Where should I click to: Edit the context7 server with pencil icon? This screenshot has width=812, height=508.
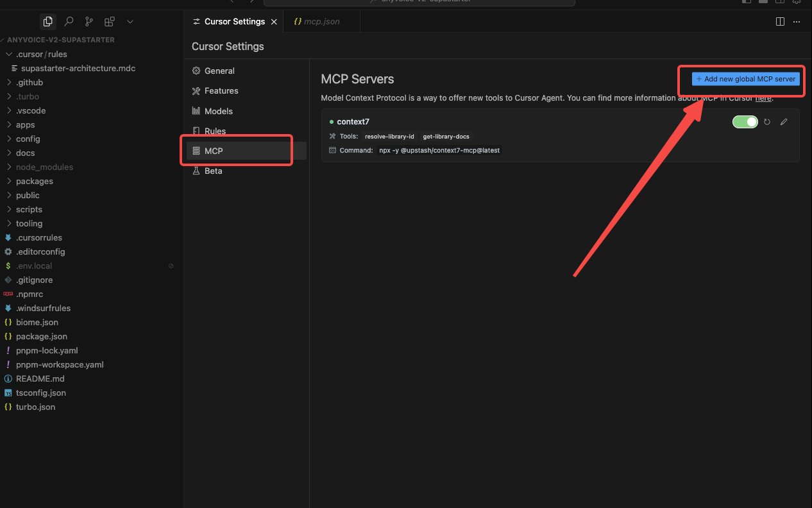[x=784, y=122]
